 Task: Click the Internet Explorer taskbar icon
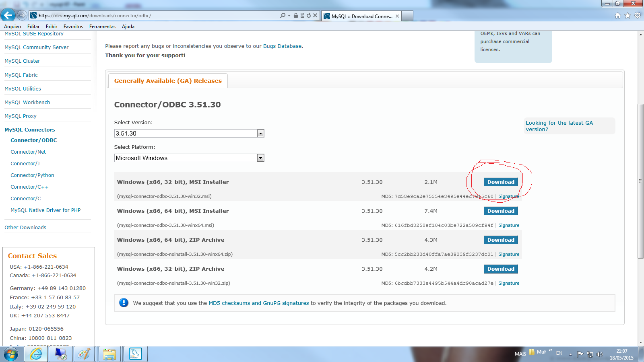tap(36, 354)
